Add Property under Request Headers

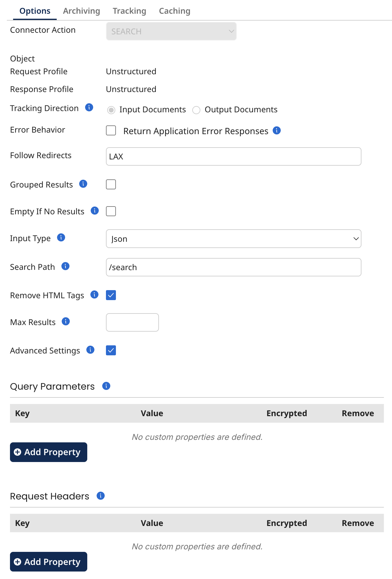pyautogui.click(x=49, y=562)
